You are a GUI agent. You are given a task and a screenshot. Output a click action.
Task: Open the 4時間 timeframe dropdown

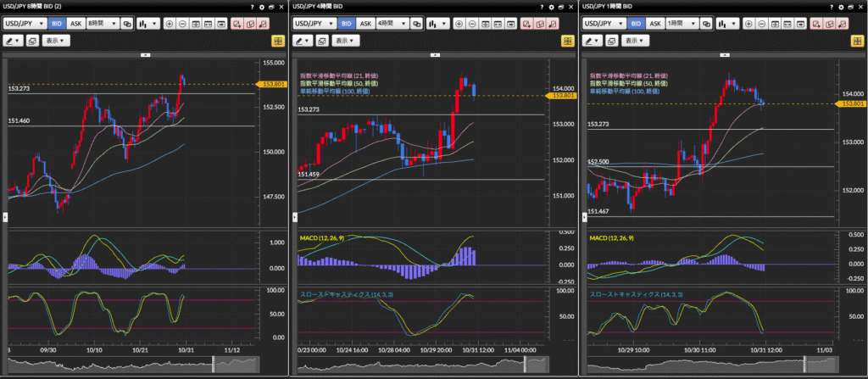[391, 24]
